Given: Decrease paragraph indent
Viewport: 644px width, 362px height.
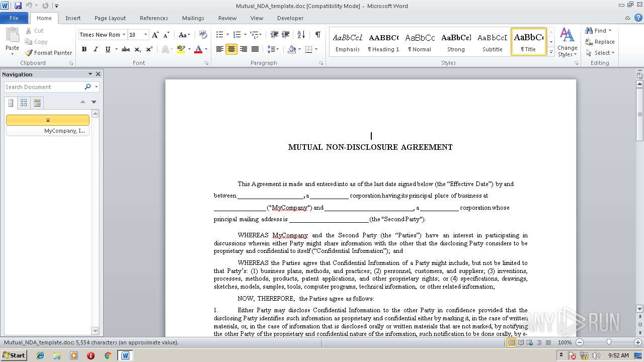Looking at the screenshot, I should (x=274, y=35).
